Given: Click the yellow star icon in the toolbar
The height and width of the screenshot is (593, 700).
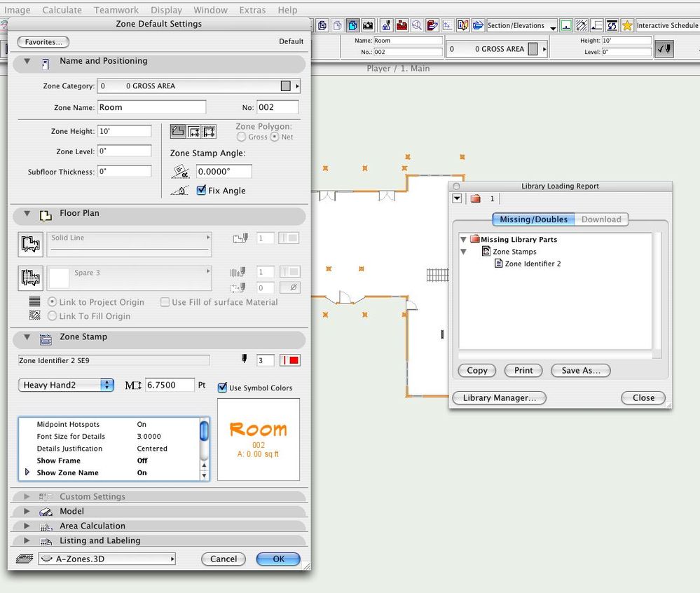Looking at the screenshot, I should pyautogui.click(x=627, y=25).
